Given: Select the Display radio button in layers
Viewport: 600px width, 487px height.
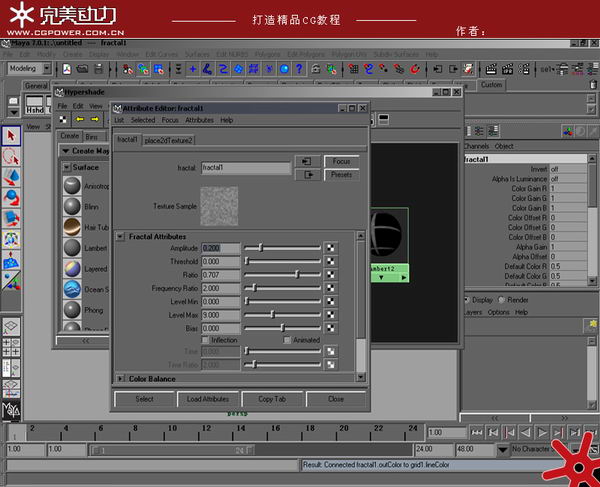Looking at the screenshot, I should [467, 300].
